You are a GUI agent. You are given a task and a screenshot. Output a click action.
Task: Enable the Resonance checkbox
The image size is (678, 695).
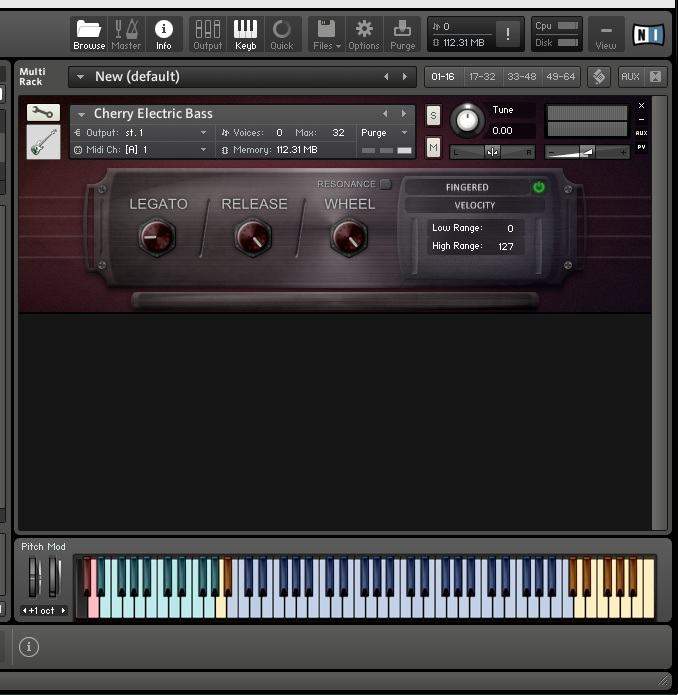point(385,184)
